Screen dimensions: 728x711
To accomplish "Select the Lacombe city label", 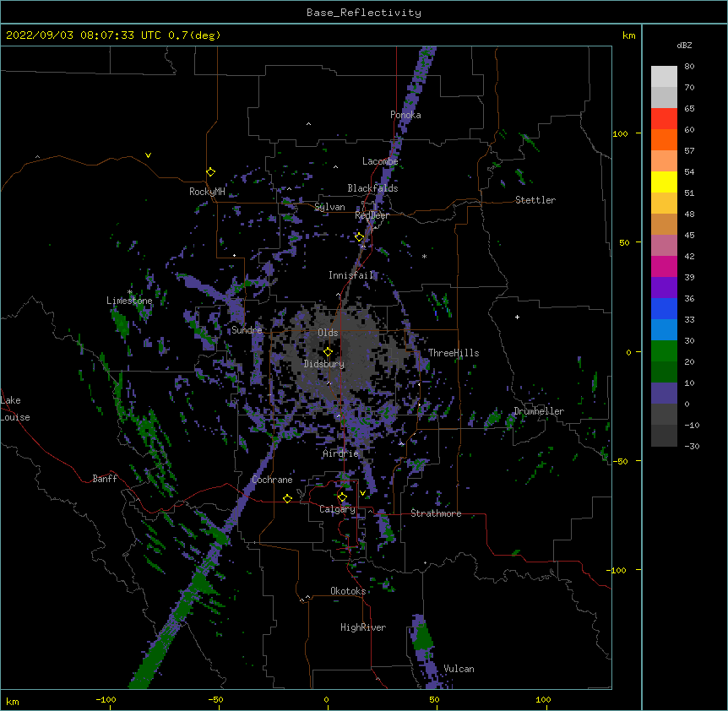I will (x=380, y=161).
